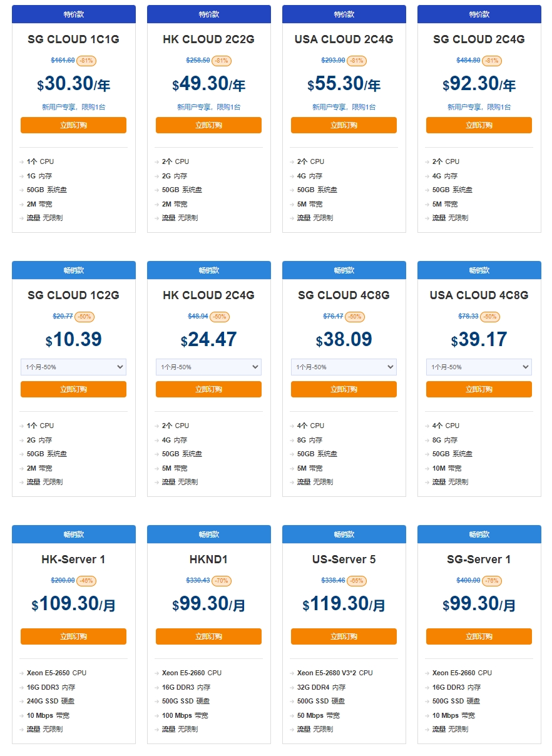The image size is (552, 756).
Task: Open the billing period selector for SG CLOUD 4C8G
Action: coord(344,367)
